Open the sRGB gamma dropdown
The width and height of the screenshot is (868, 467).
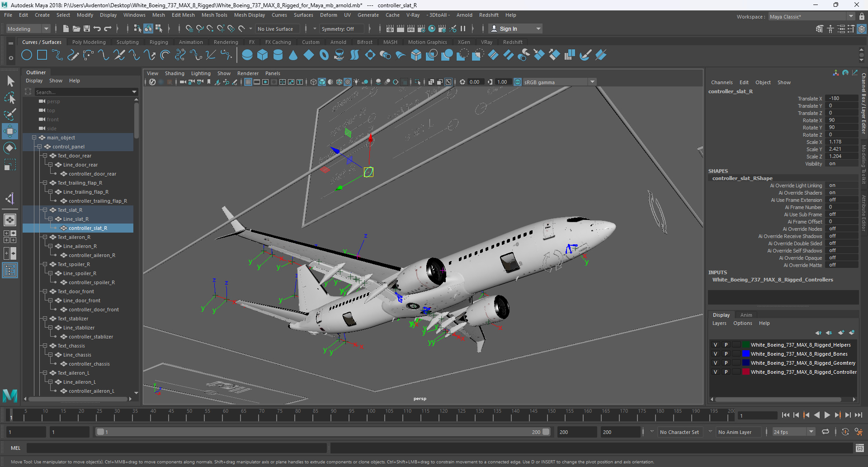(560, 82)
